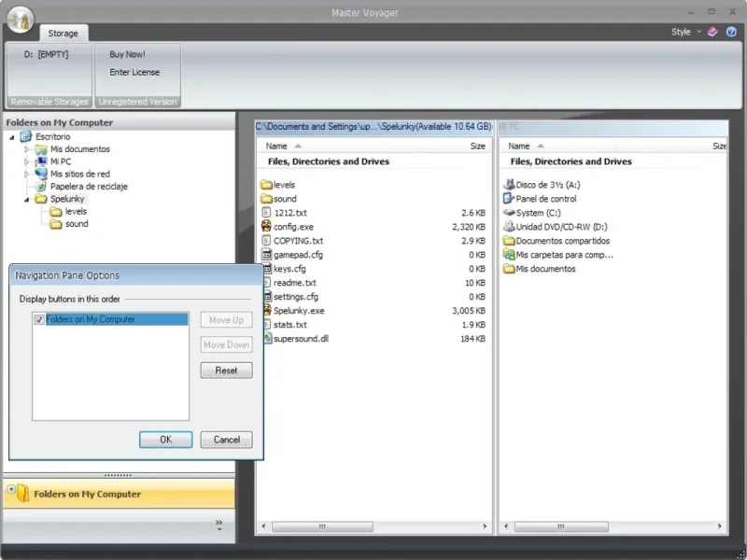Select the System (C:) drive icon
The height and width of the screenshot is (560, 747).
pyautogui.click(x=509, y=213)
